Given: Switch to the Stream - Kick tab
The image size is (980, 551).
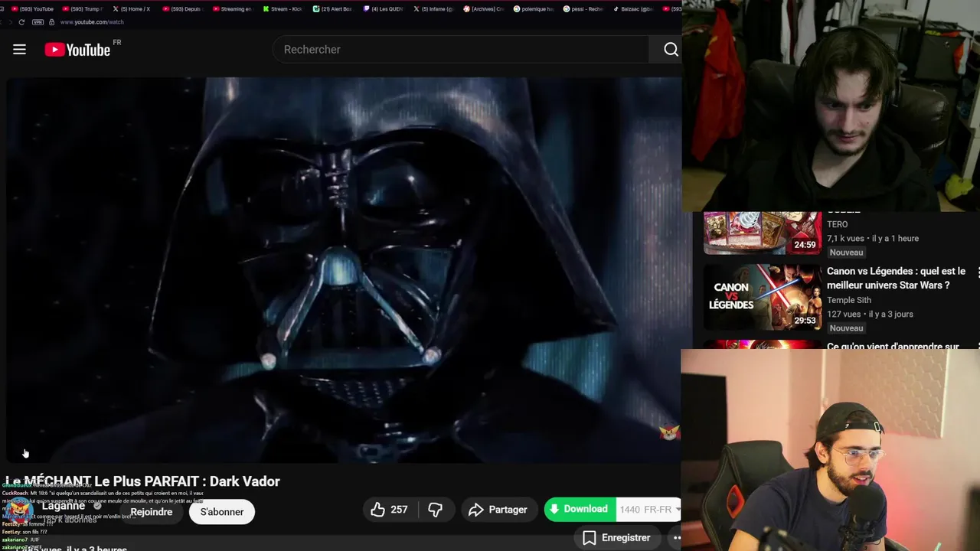Looking at the screenshot, I should pyautogui.click(x=282, y=9).
